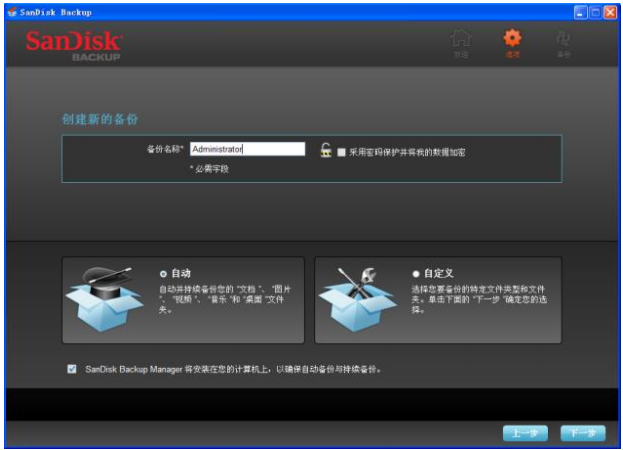Click the custom backup description text
Viewport: 623px width, 450px height.
[479, 299]
